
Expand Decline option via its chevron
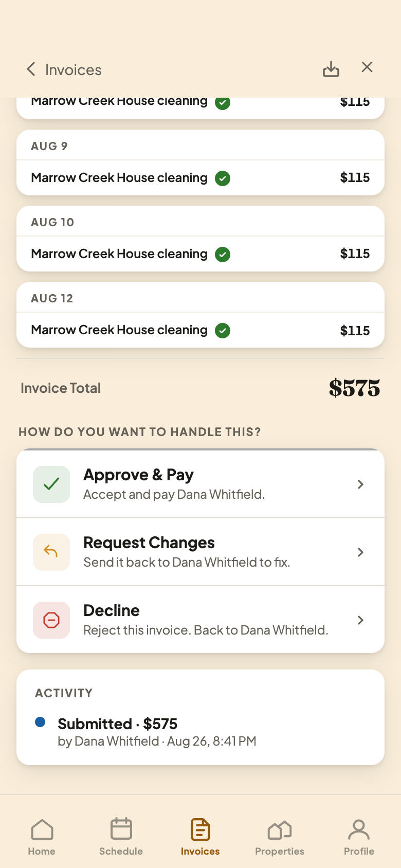click(x=360, y=620)
